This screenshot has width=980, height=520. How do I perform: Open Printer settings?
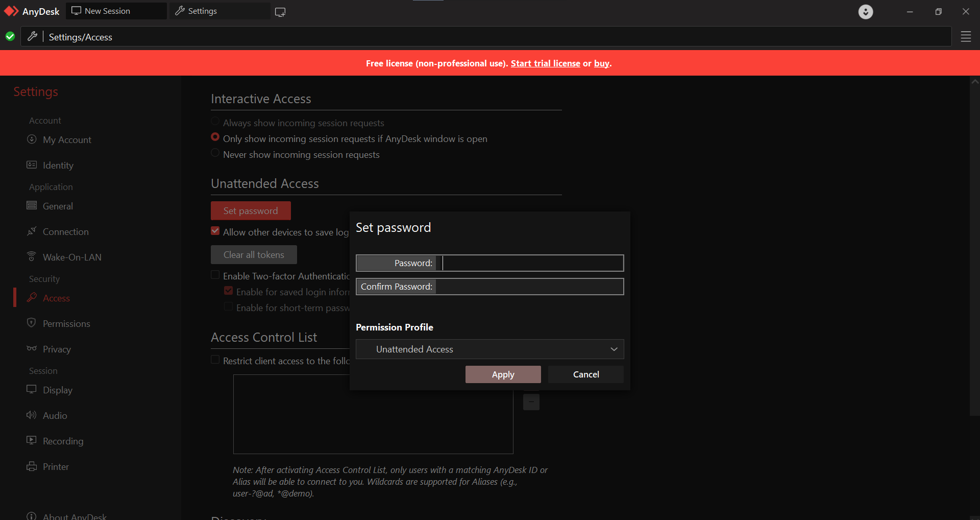(x=56, y=467)
